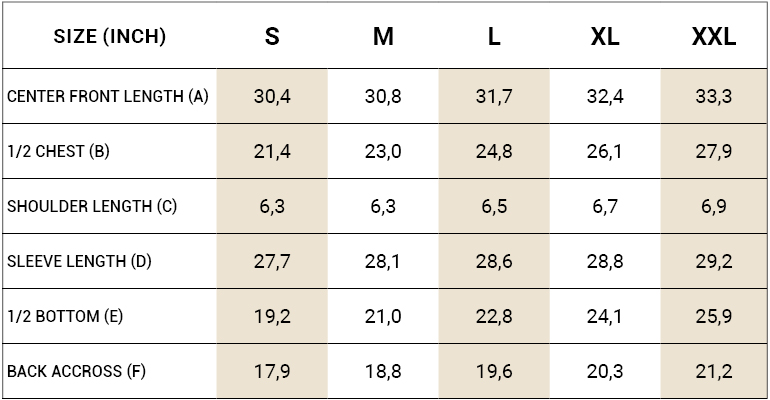This screenshot has width=770, height=400.
Task: Choose the XL size column header
Action: pyautogui.click(x=605, y=38)
